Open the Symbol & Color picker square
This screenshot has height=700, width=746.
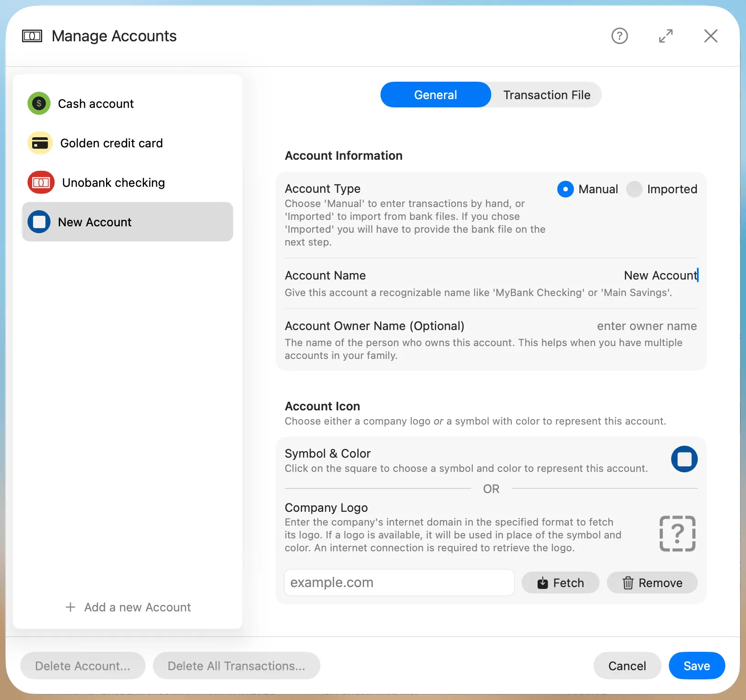(684, 459)
